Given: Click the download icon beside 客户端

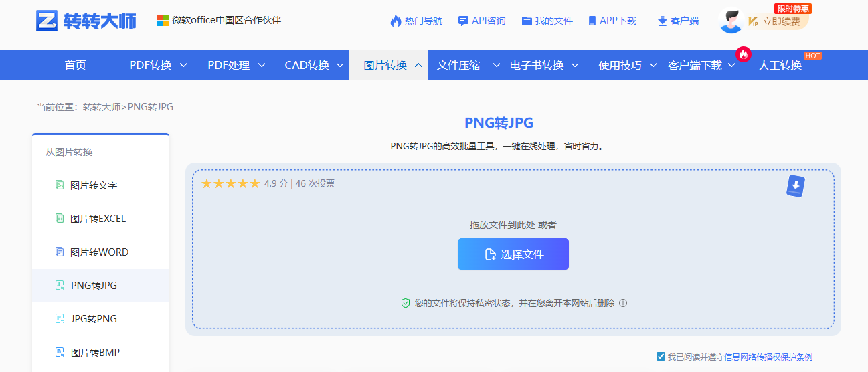Looking at the screenshot, I should (663, 21).
